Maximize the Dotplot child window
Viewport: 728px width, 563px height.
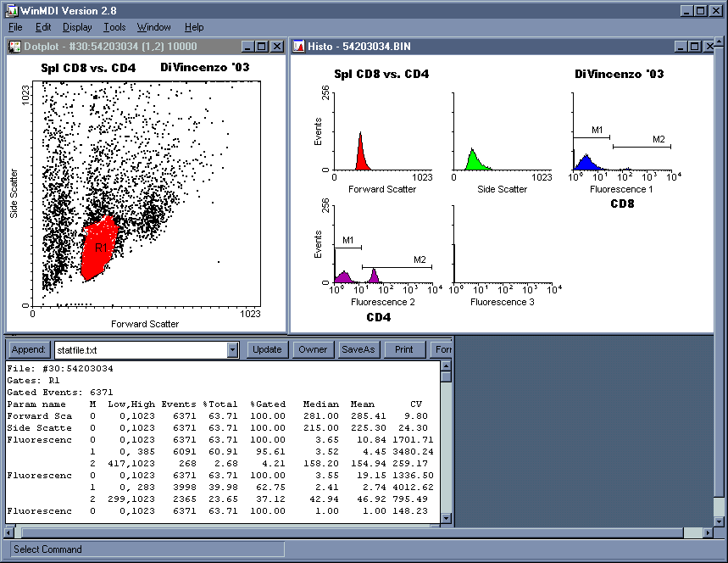pos(262,47)
